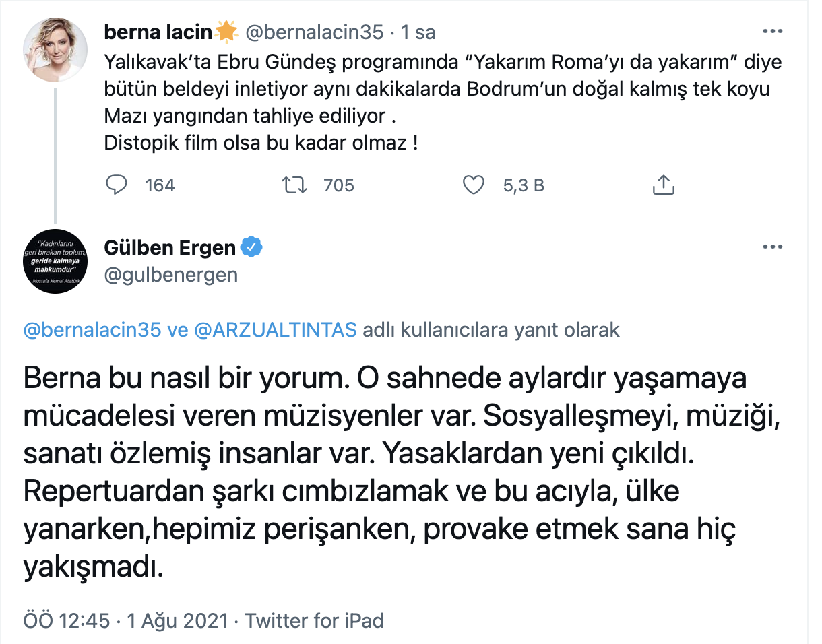
Task: Click Gülben Ergen's circular profile avatar
Action: click(x=55, y=261)
